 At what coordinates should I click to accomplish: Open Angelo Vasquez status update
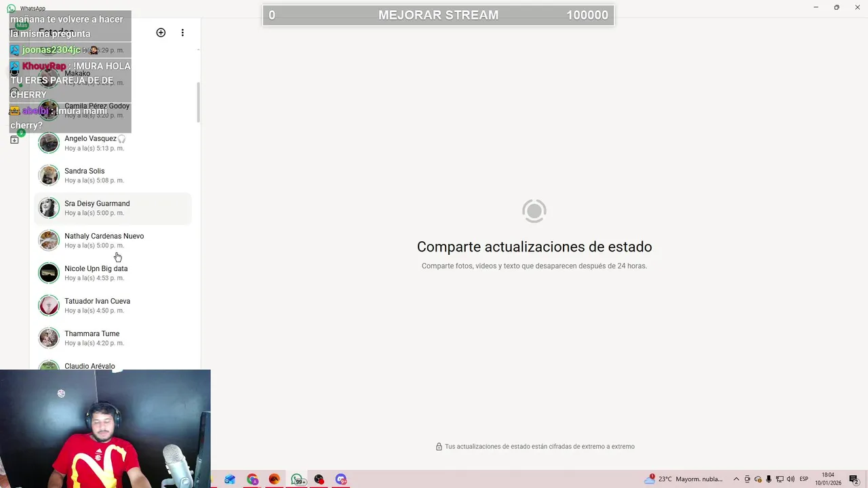click(x=113, y=143)
